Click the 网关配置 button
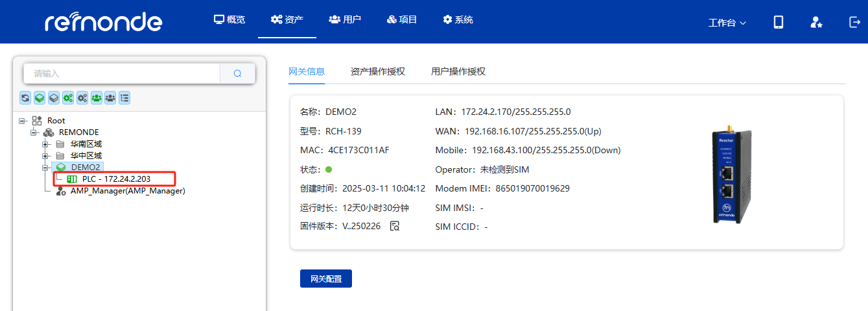Viewport: 868px width, 311px height. coord(325,279)
